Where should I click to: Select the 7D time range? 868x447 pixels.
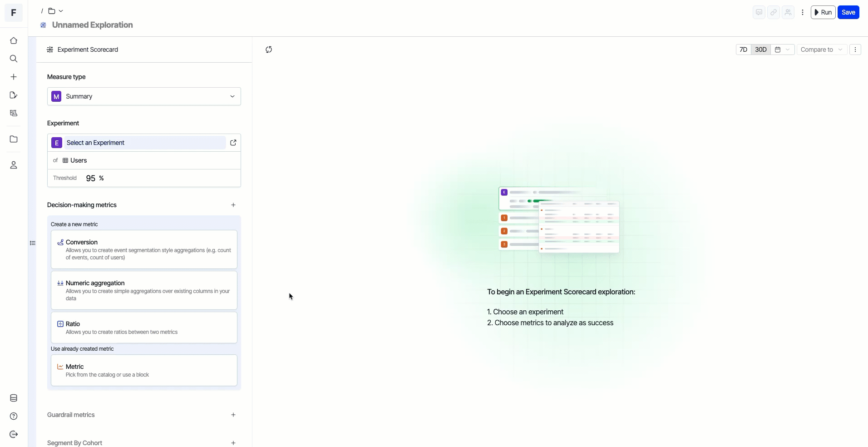tap(743, 50)
